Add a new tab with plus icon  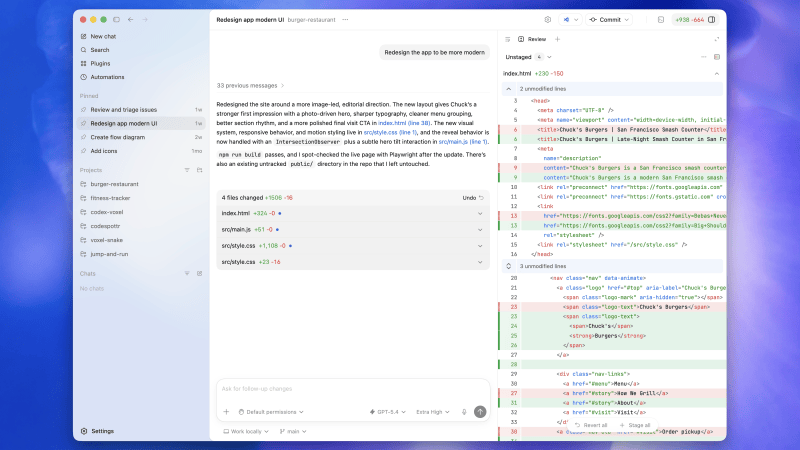(558, 39)
